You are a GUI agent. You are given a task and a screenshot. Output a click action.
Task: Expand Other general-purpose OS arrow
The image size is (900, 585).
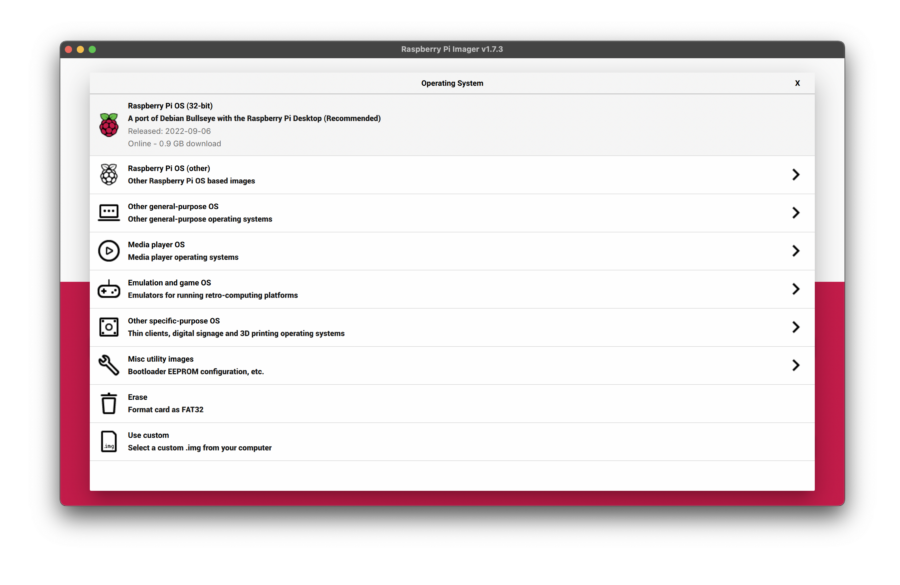click(x=796, y=213)
